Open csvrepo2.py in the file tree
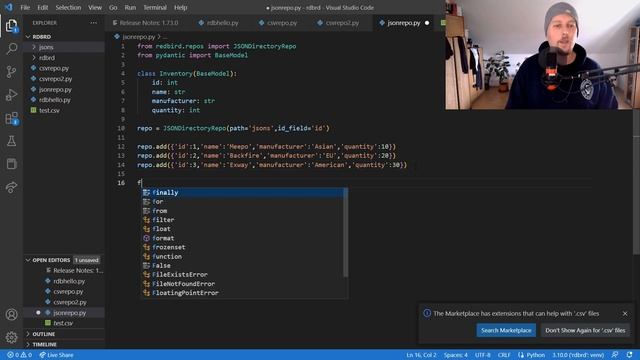The width and height of the screenshot is (640, 360). tap(56, 79)
